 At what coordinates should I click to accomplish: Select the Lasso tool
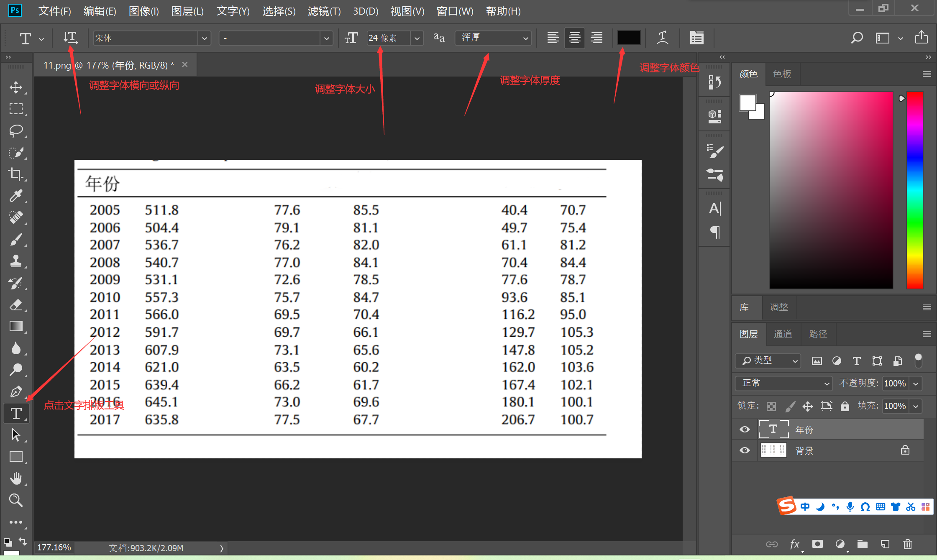point(16,131)
